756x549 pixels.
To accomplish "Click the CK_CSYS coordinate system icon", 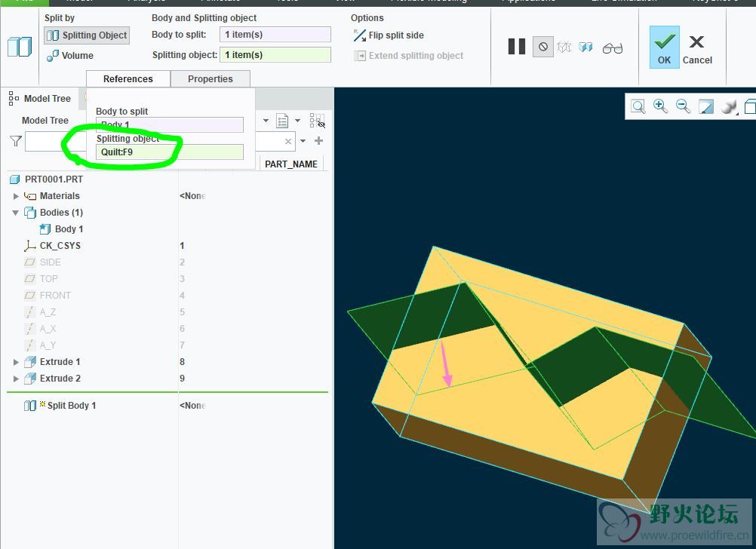I will (30, 246).
